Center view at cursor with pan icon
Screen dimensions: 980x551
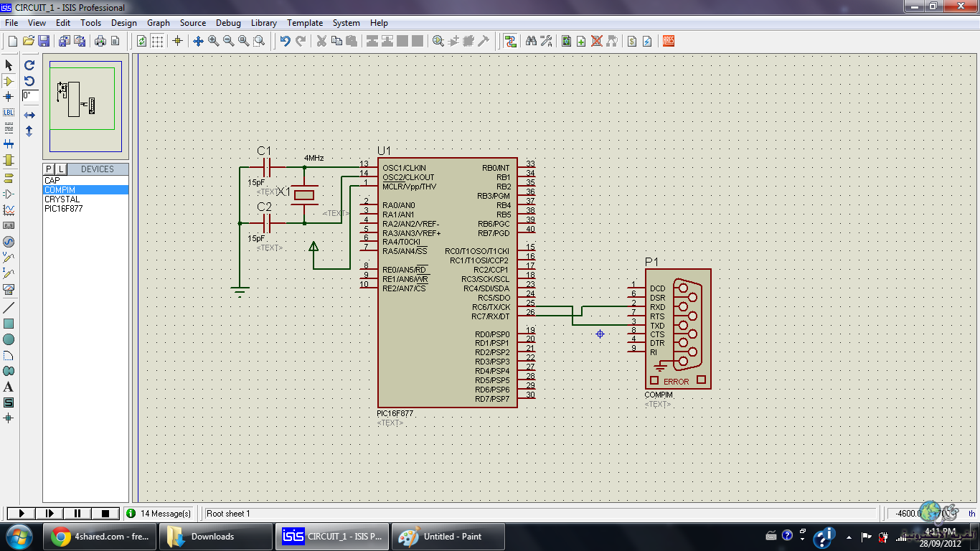point(199,41)
